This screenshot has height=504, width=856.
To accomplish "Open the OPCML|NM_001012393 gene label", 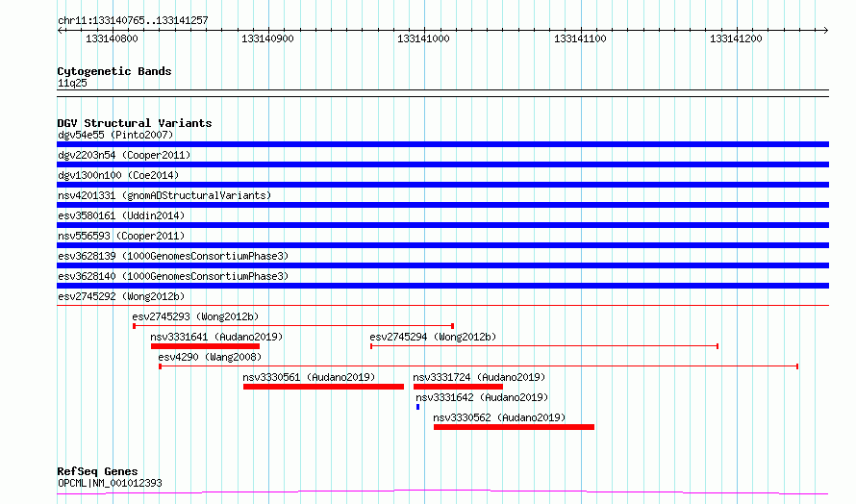I will click(x=110, y=483).
